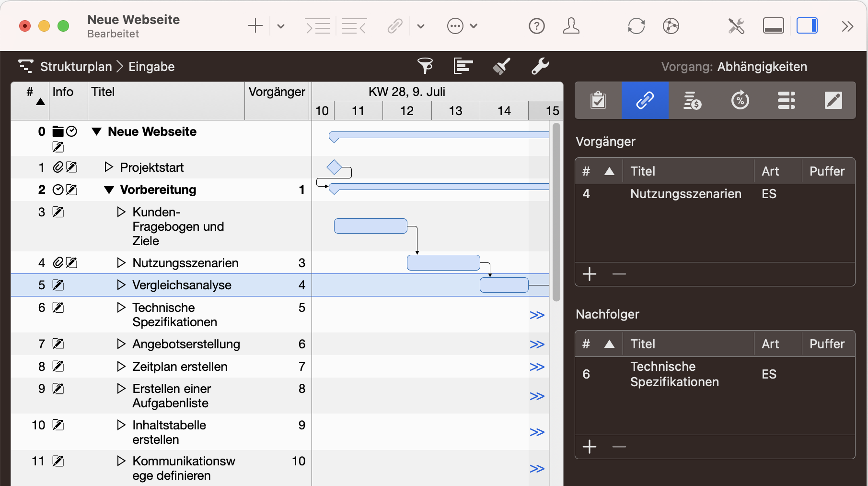Collapse the Vorbereitung group
The width and height of the screenshot is (868, 486).
coord(109,190)
